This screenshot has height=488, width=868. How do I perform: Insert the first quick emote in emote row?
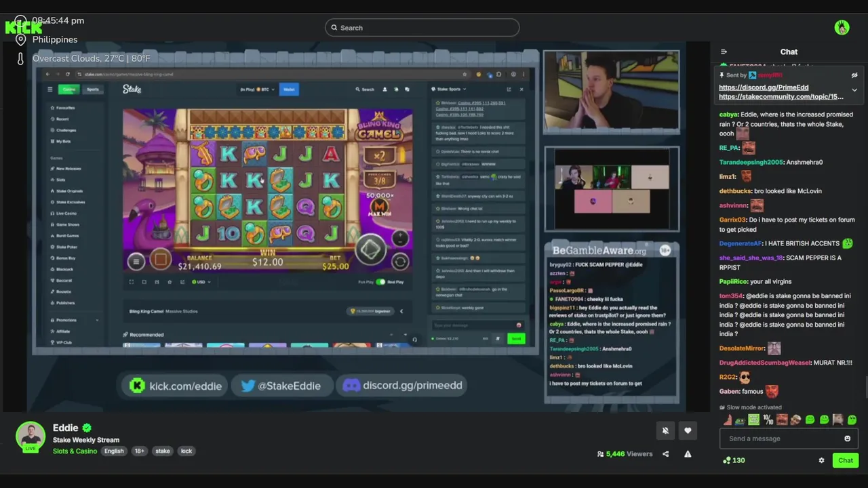[726, 420]
